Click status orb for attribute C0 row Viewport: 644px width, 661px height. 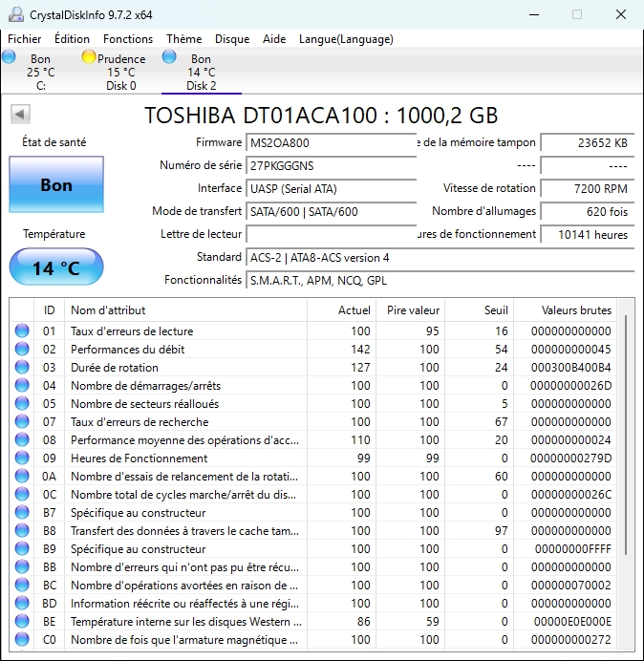(22, 640)
